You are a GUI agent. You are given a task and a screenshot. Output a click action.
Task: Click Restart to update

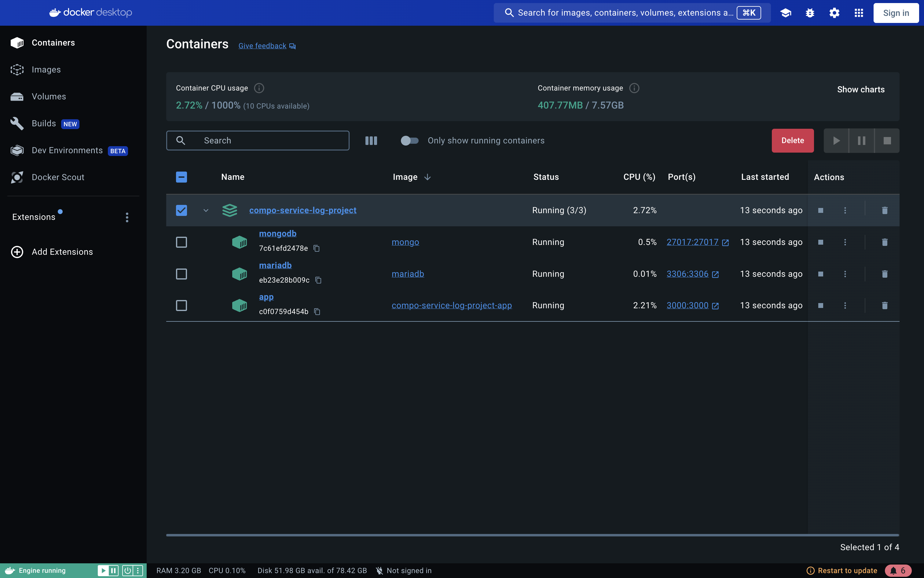pos(842,570)
